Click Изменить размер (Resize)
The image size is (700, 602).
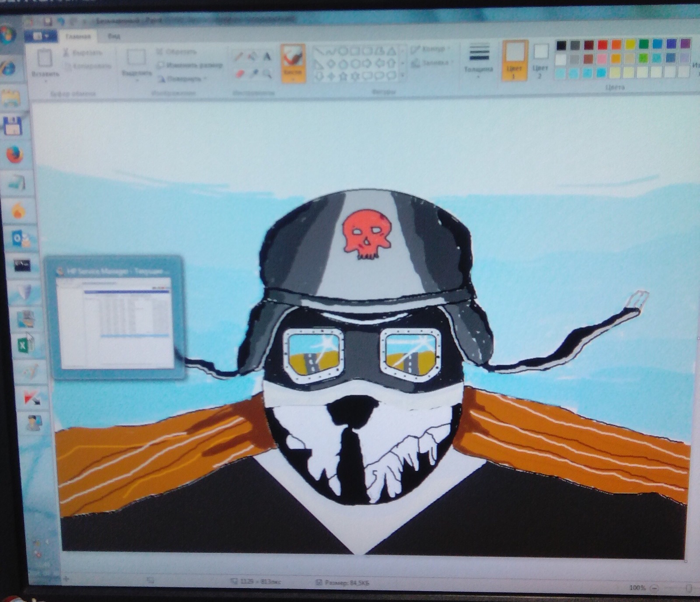point(190,65)
